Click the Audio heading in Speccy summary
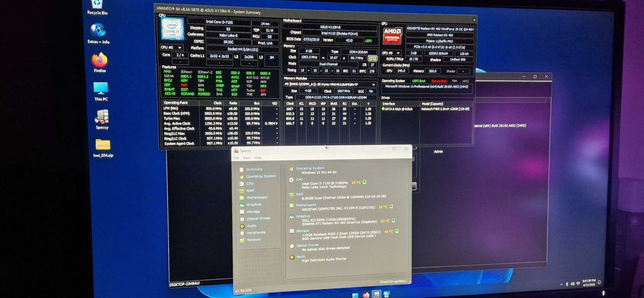This screenshot has height=298, width=644. [x=301, y=255]
